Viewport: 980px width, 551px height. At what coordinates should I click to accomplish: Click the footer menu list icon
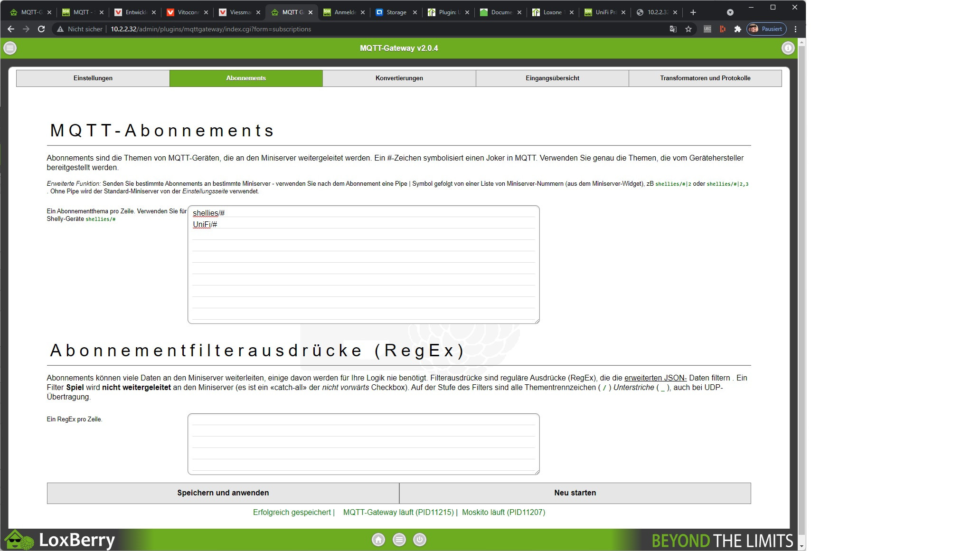(399, 540)
